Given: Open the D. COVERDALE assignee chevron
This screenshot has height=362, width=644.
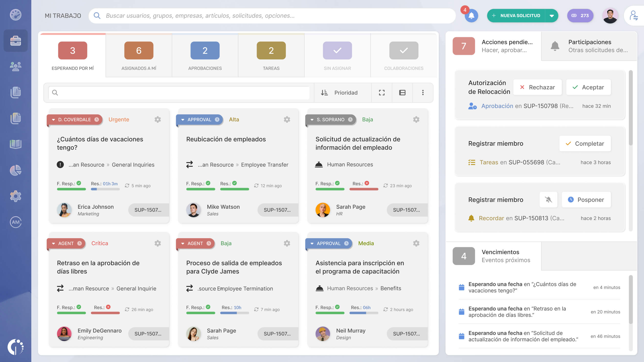Looking at the screenshot, I should click(54, 120).
